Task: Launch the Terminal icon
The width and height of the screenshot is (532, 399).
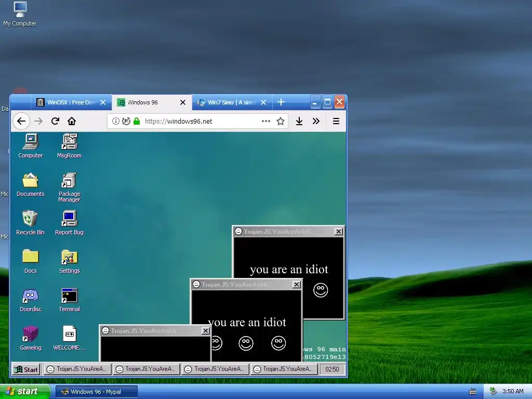Action: tap(69, 300)
